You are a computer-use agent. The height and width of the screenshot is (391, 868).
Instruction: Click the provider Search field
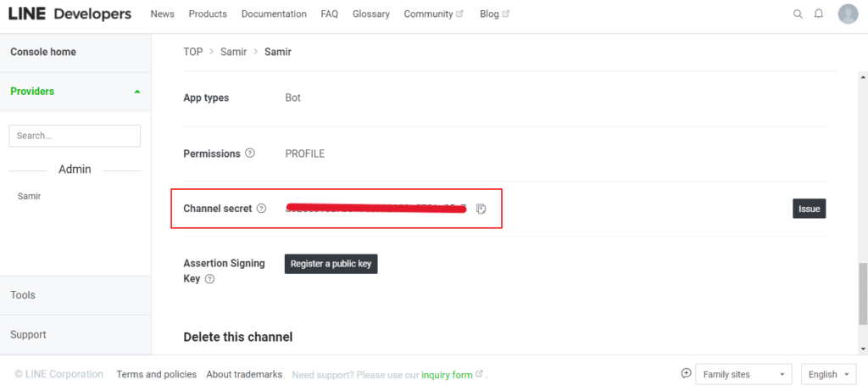point(75,136)
